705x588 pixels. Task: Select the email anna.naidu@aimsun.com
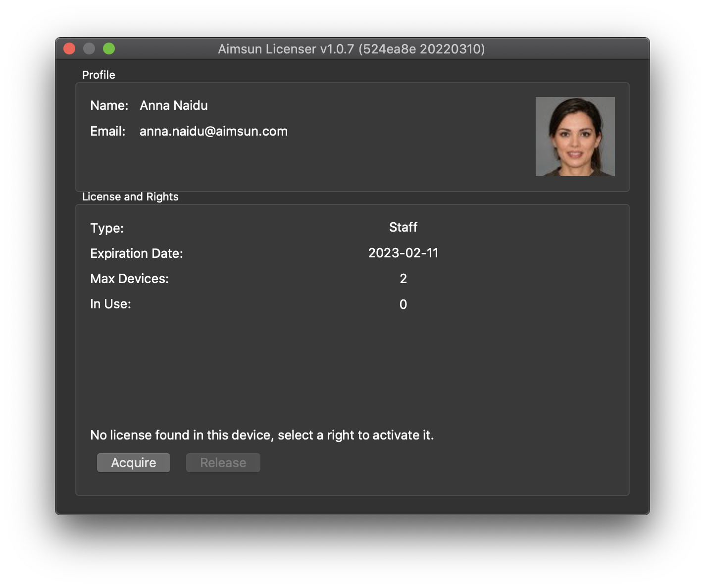click(213, 131)
